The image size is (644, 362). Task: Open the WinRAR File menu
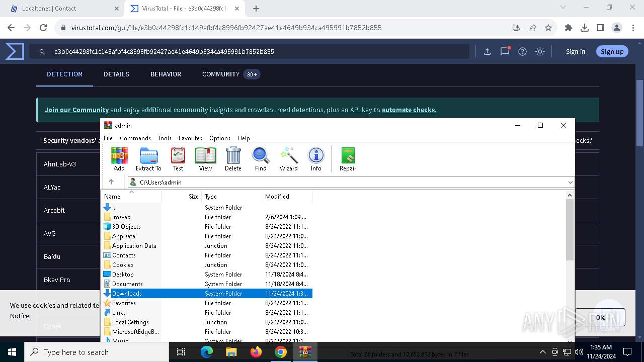tap(108, 138)
